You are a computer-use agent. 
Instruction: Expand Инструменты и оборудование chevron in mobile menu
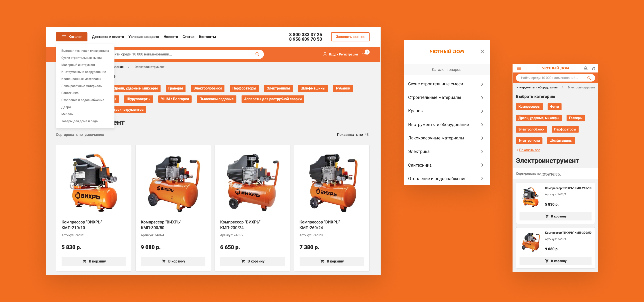pyautogui.click(x=482, y=125)
